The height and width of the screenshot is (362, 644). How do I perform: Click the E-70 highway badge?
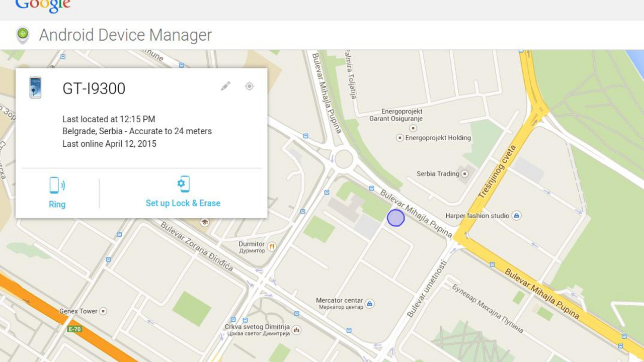pos(74,329)
